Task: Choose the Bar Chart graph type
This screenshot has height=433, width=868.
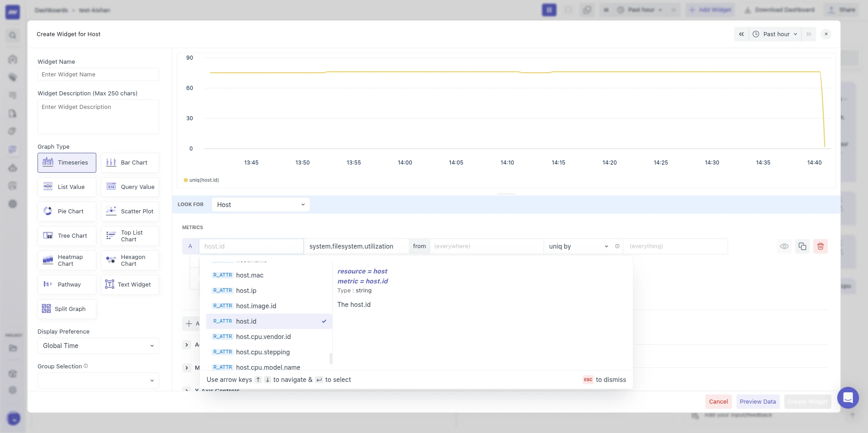Action: (x=130, y=163)
